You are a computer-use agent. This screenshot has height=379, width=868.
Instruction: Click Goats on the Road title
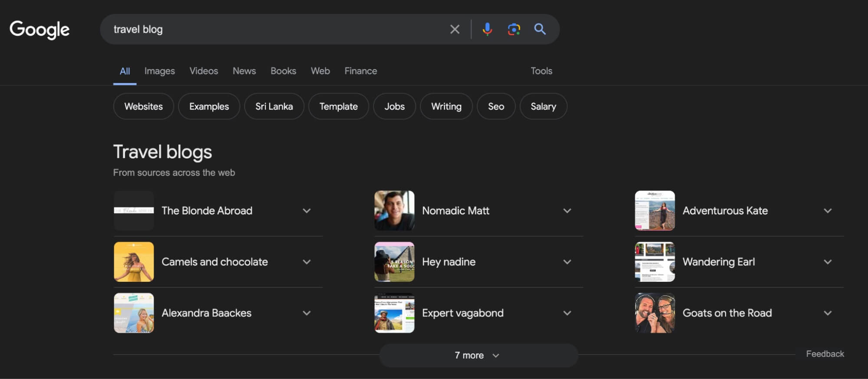727,313
